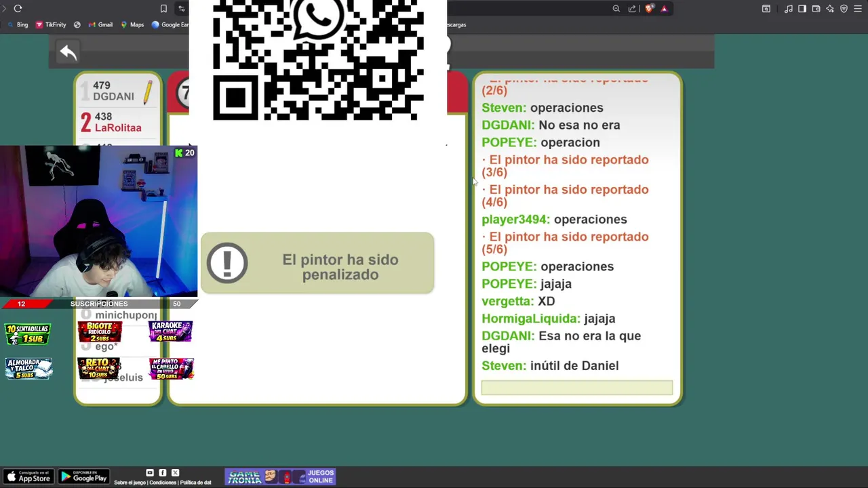868x488 pixels.
Task: Open the Bing bookmark
Action: pos(18,24)
